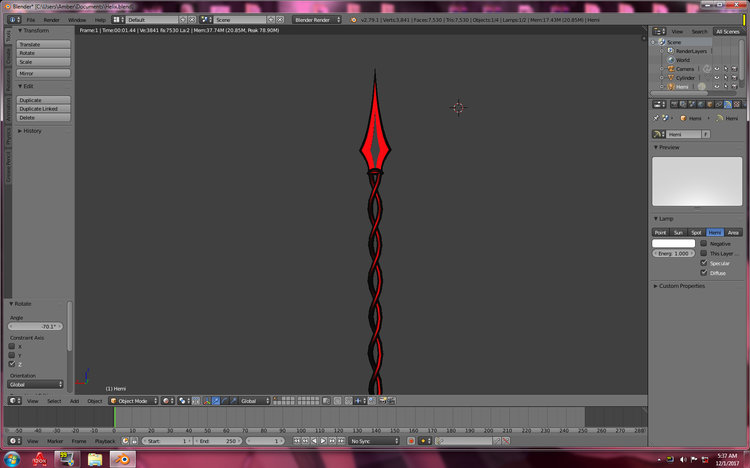This screenshot has width=750, height=468.
Task: Click the Delete button in Edit panel
Action: pos(44,118)
